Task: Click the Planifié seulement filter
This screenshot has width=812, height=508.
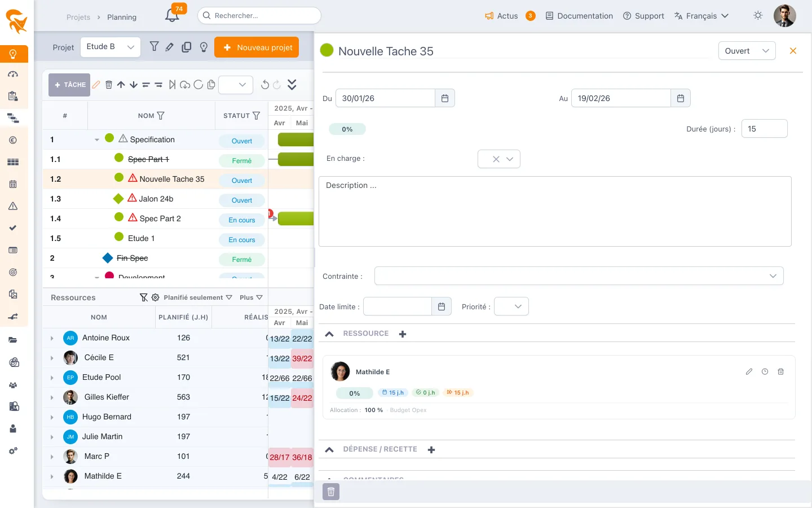Action: 198,297
